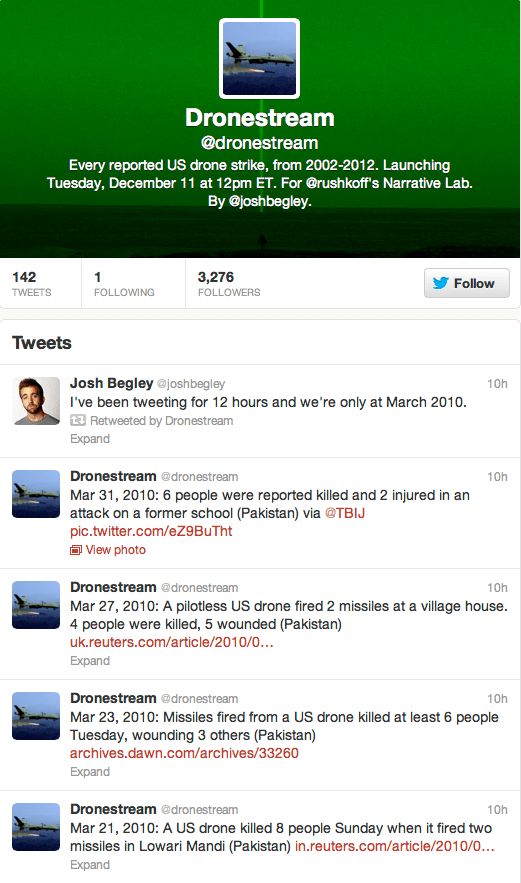Click the retweet icon beside Retweeted by Dronestream
The height and width of the screenshot is (883, 521).
78,421
